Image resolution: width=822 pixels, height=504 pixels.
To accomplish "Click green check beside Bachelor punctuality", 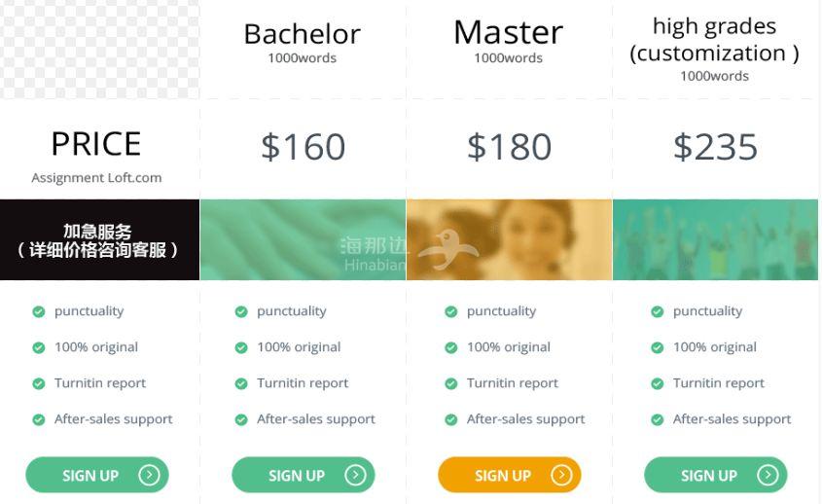I will (241, 312).
